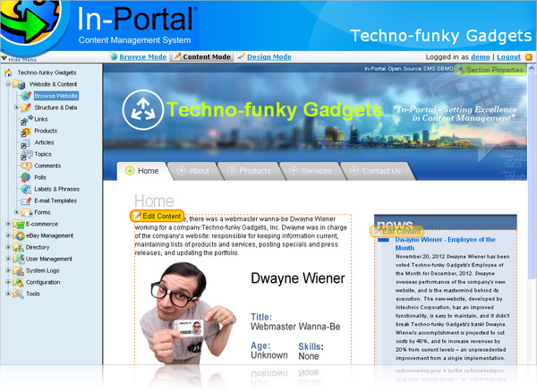Click the Topics speech bubble icon

[x=26, y=155]
